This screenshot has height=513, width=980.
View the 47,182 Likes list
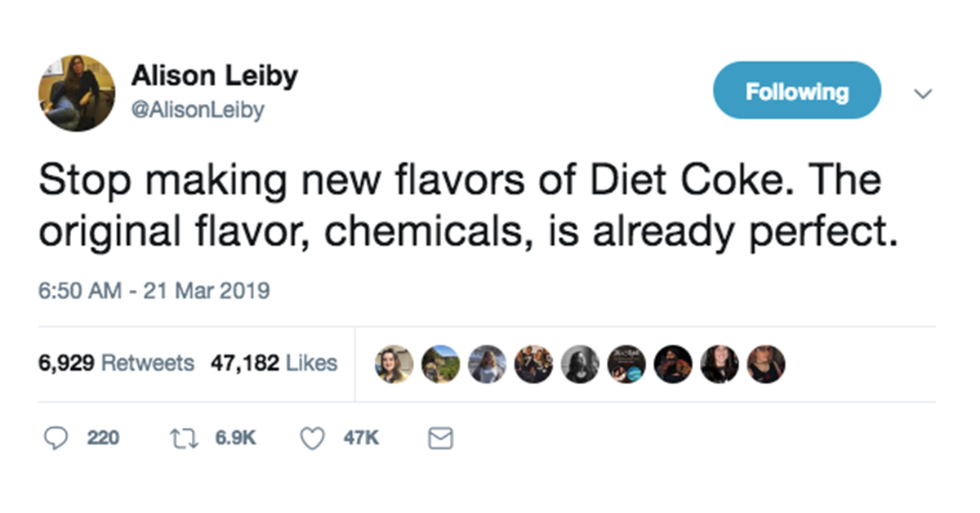click(274, 363)
